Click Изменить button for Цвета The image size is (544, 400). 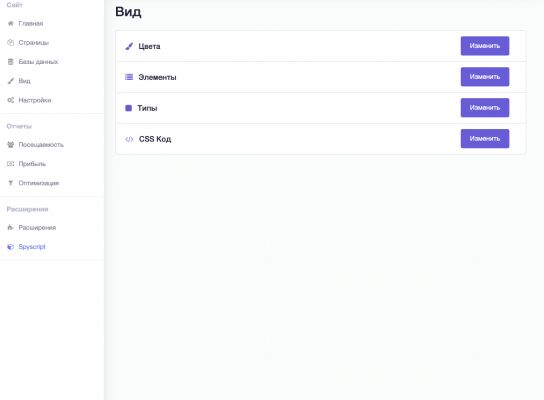click(485, 46)
